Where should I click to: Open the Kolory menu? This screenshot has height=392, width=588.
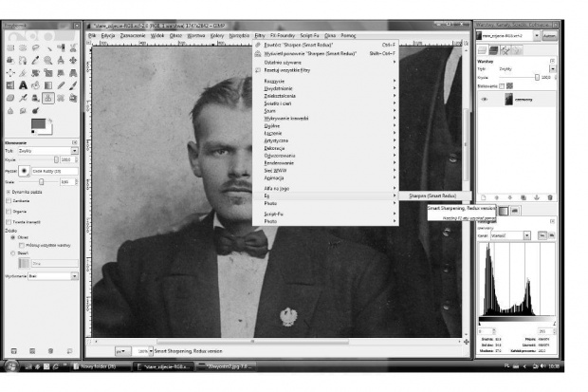217,36
